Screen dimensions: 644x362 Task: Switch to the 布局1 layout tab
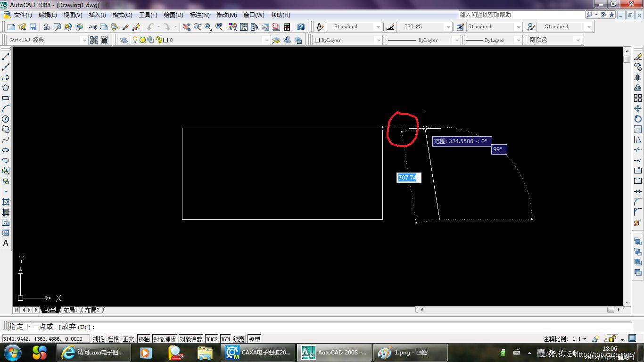(x=70, y=310)
